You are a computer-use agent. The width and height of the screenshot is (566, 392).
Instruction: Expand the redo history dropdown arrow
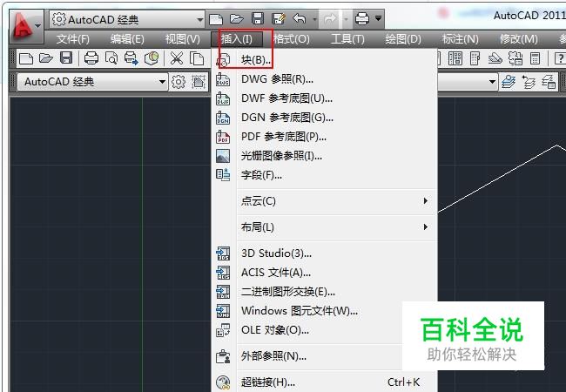pyautogui.click(x=346, y=19)
